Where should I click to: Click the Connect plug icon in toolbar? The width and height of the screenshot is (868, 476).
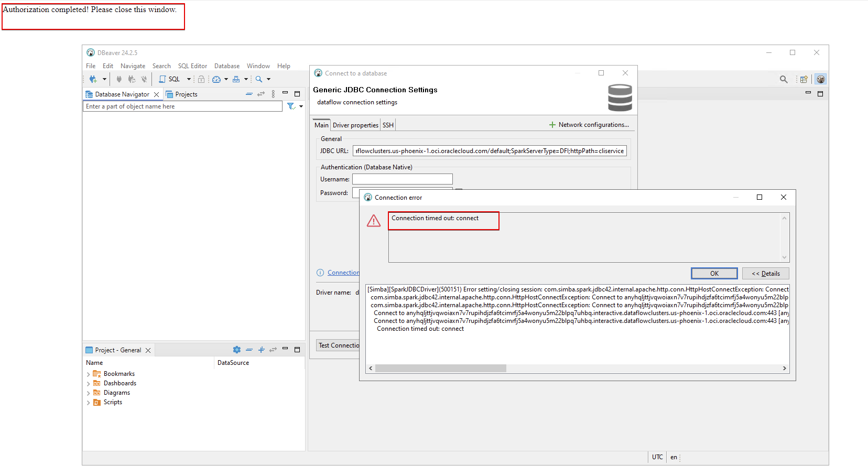pos(119,79)
